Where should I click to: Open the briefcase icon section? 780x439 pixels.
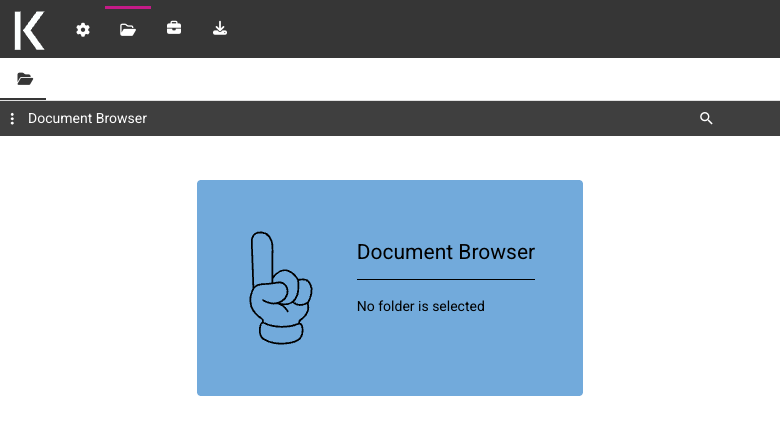pyautogui.click(x=174, y=28)
